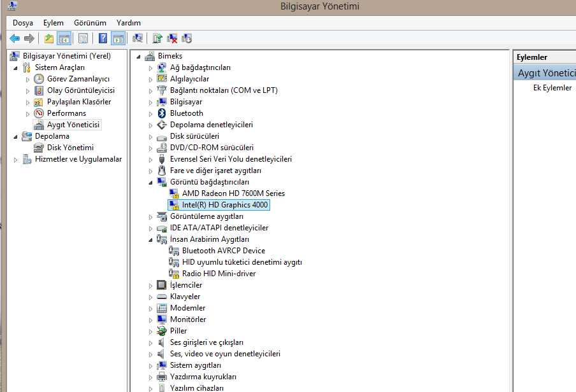Open the Help question mark icon
Screen dimensions: 576x392
point(103,38)
